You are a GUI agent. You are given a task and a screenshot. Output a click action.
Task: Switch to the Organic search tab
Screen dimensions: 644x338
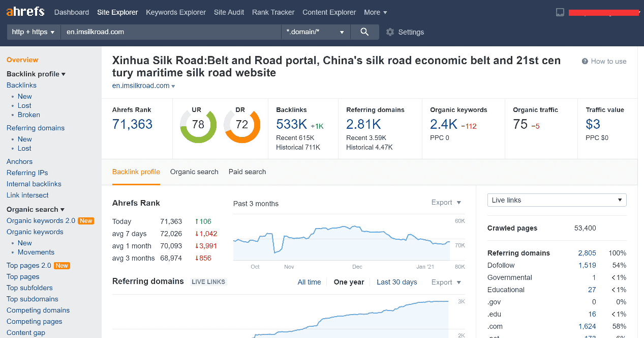click(x=194, y=172)
